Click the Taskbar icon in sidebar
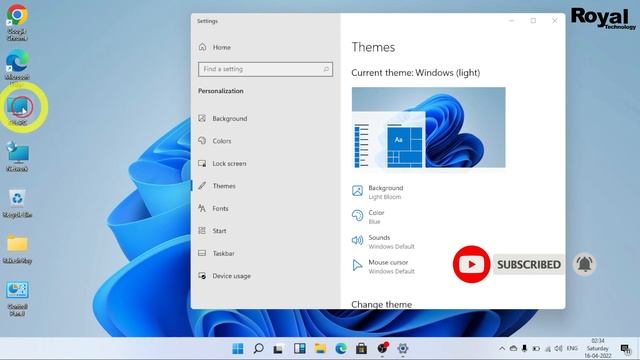The width and height of the screenshot is (640, 360). [202, 253]
